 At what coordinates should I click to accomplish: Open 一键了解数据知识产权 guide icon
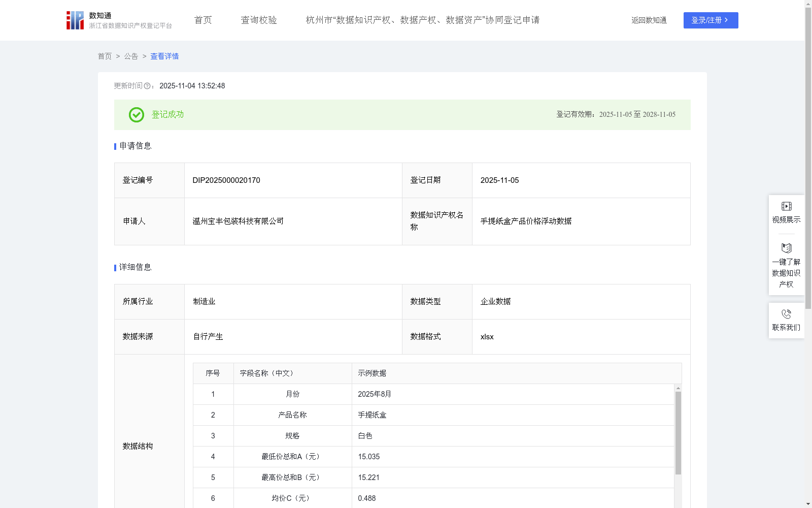(786, 248)
